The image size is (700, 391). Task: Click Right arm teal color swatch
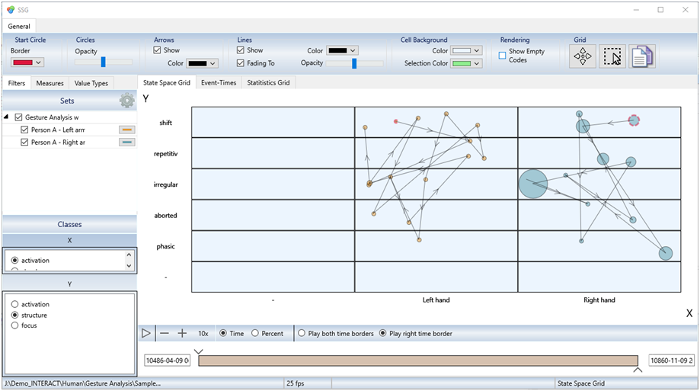127,142
